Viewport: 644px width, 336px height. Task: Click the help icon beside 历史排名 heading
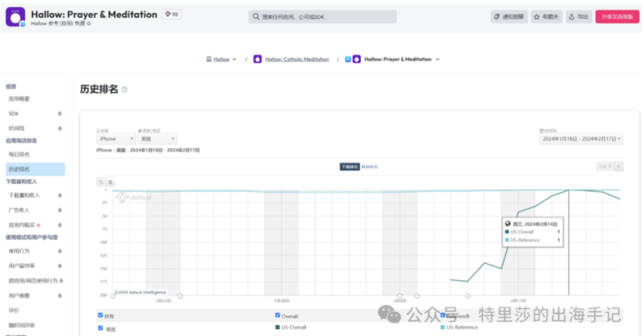tap(125, 89)
